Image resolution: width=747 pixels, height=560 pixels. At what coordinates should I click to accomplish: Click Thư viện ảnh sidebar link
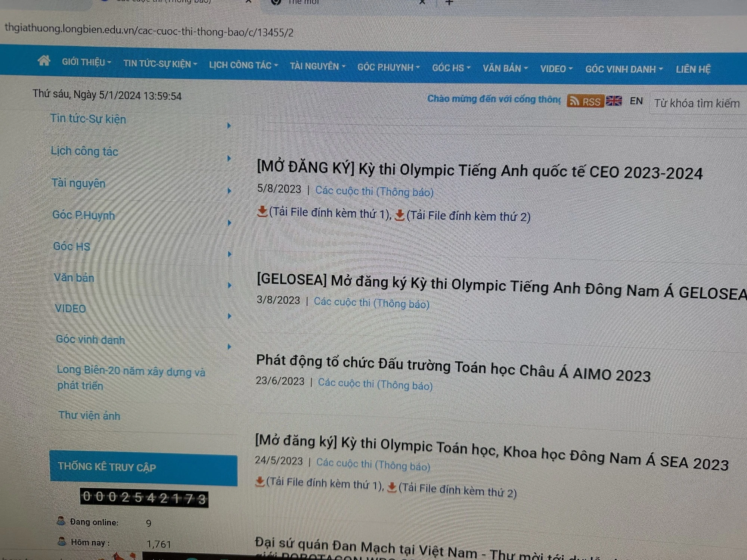pos(89,416)
